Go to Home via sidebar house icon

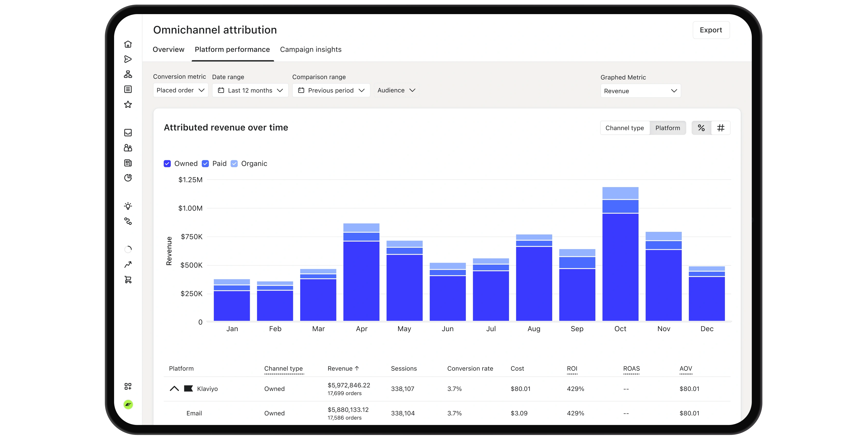(x=128, y=44)
